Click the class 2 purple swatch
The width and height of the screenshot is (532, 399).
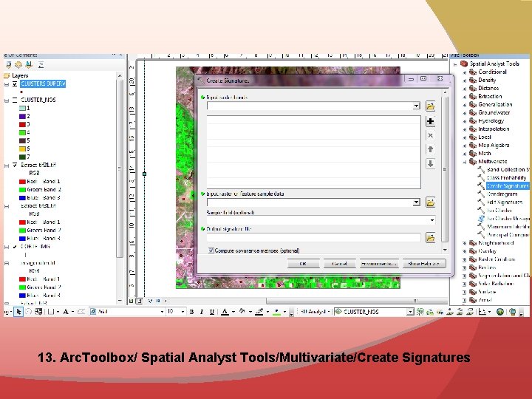(x=22, y=116)
